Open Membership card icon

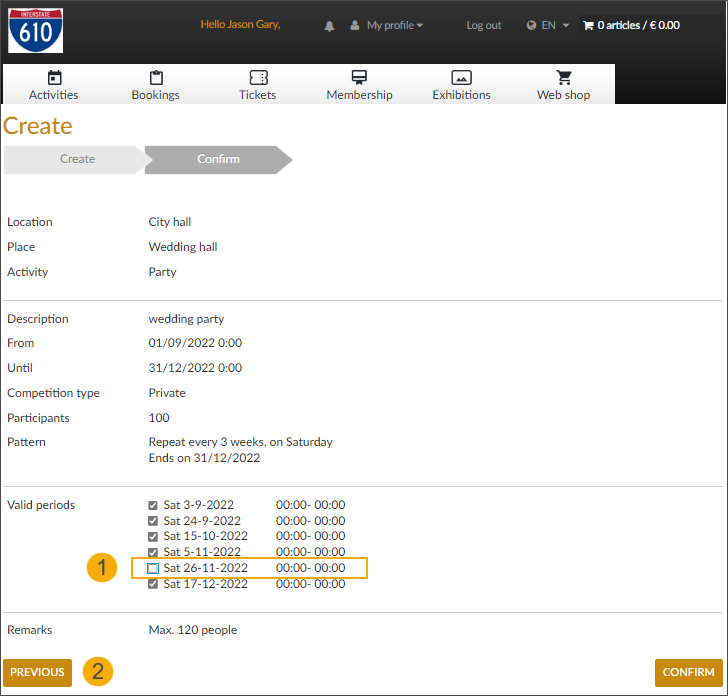(359, 77)
